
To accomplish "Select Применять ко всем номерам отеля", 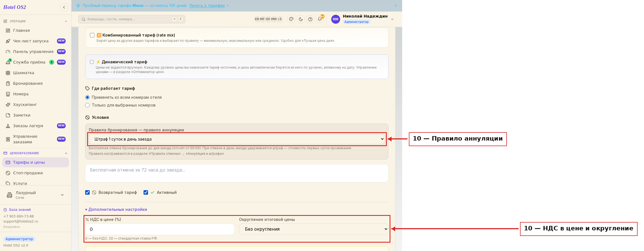I will [x=87, y=97].
